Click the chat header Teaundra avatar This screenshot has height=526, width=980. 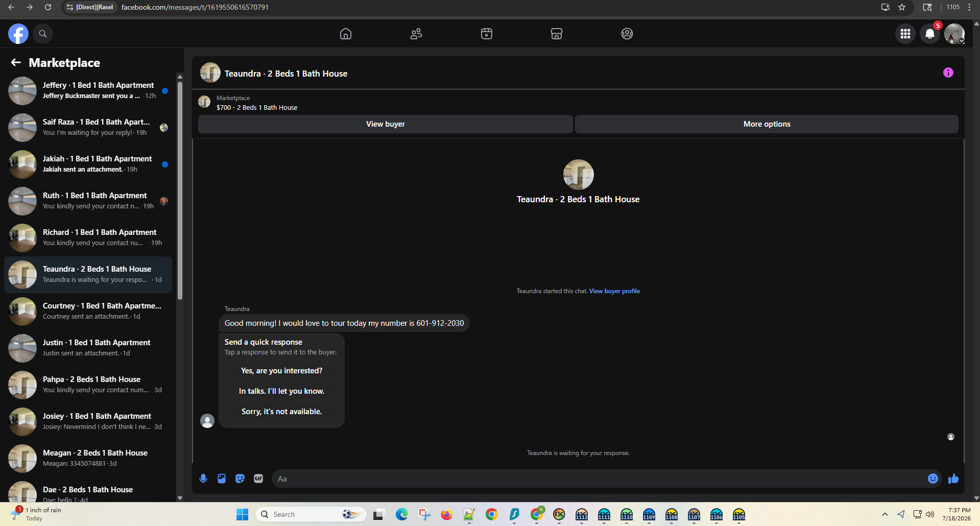click(x=210, y=73)
